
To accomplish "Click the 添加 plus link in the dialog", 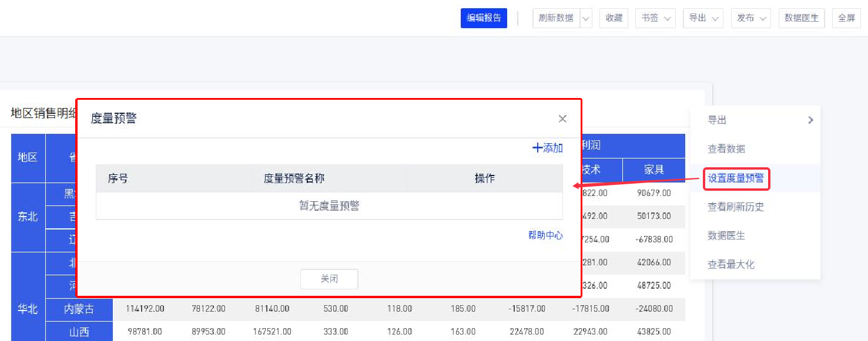I will click(x=548, y=148).
